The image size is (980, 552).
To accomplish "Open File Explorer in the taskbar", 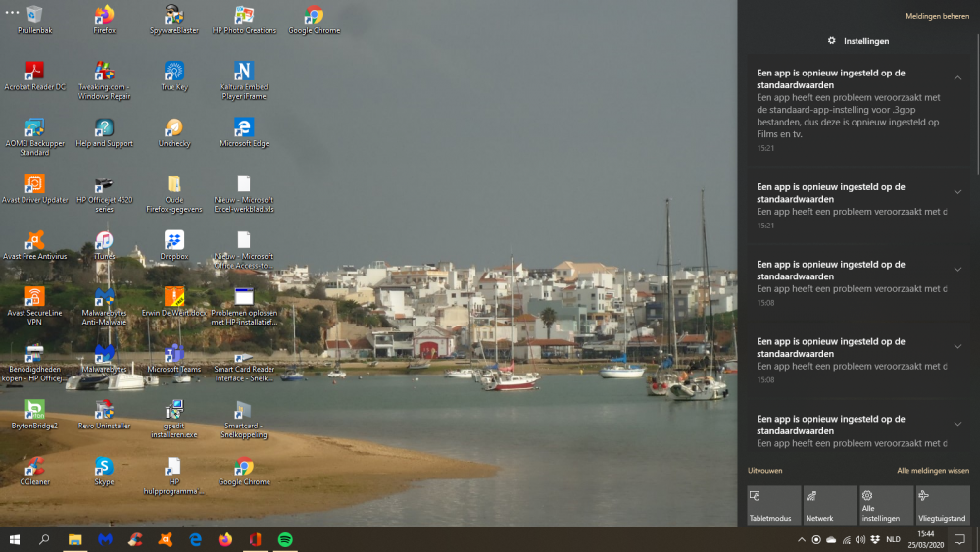I will click(x=74, y=539).
